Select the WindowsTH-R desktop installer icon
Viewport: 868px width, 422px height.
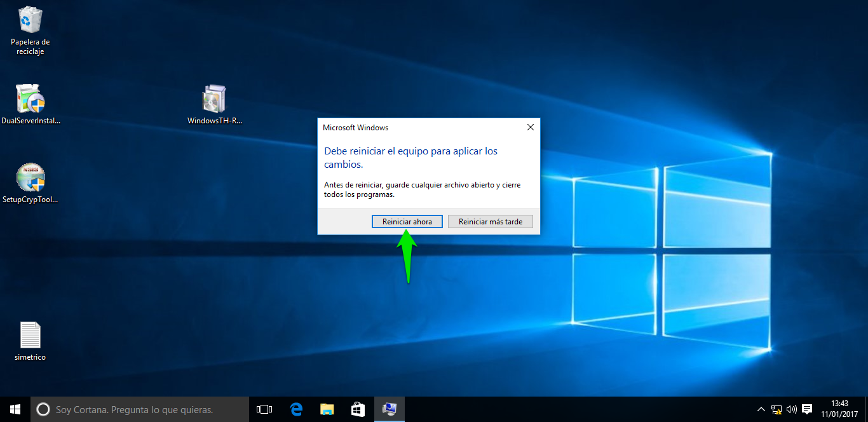tap(215, 104)
